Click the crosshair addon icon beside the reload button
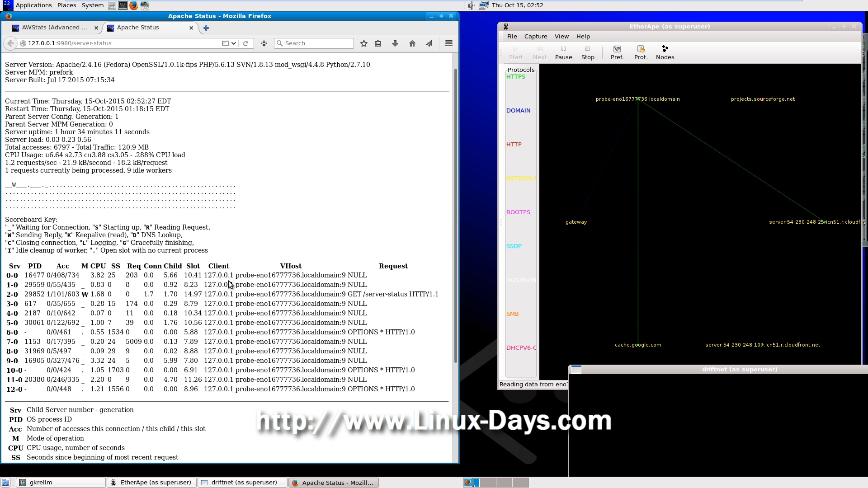 coord(264,43)
